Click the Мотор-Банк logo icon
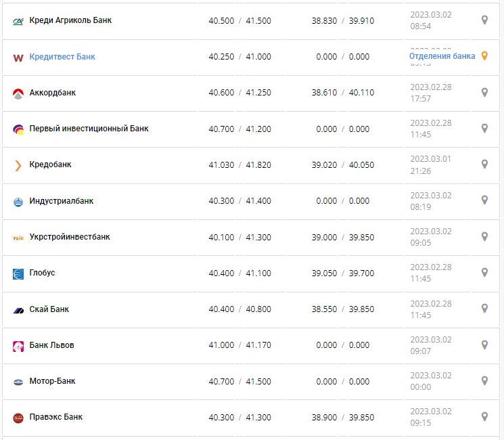504x440 pixels. tap(18, 382)
